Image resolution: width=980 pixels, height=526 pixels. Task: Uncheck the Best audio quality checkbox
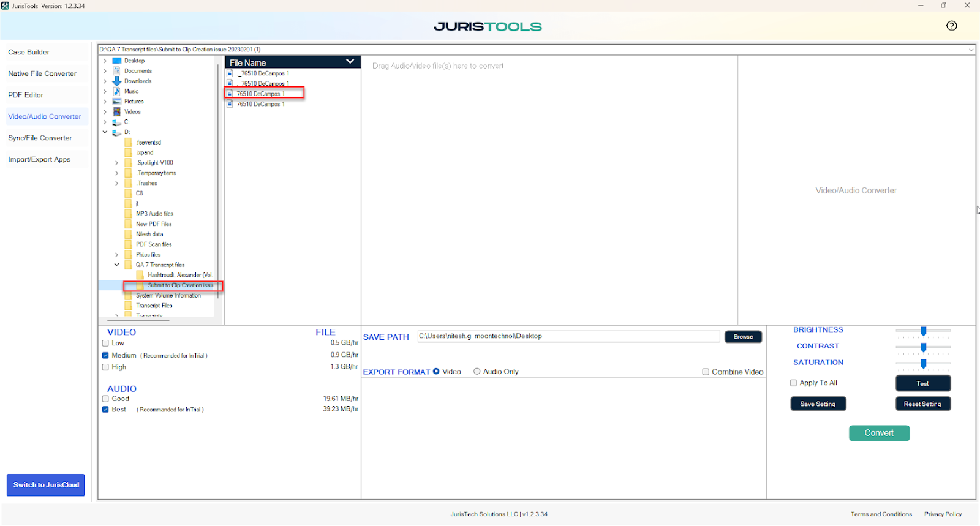[x=105, y=410]
